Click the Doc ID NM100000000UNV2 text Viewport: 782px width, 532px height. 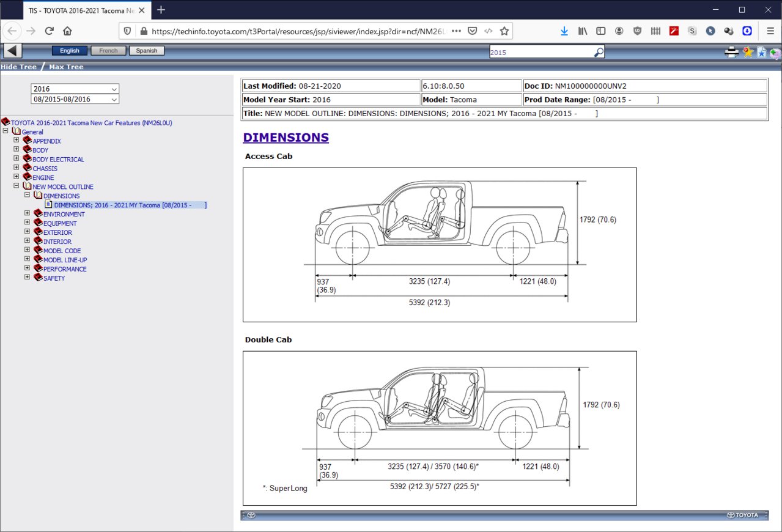coord(575,86)
